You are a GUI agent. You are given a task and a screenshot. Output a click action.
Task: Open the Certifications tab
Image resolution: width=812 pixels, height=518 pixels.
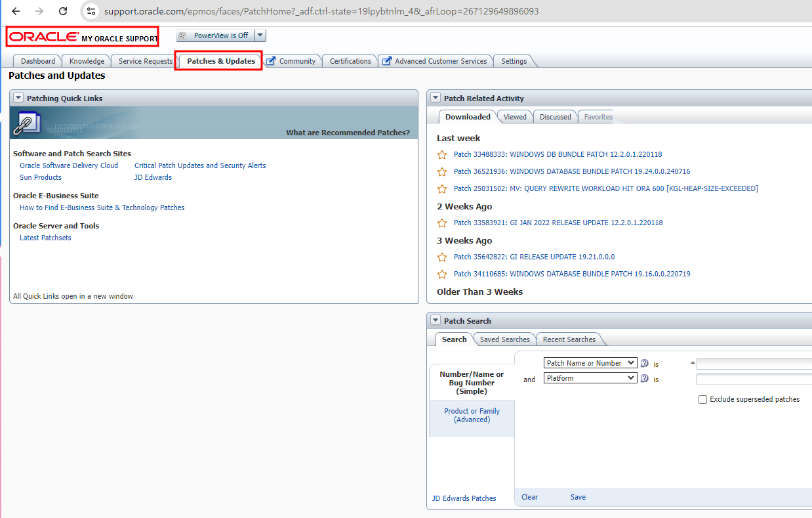(350, 61)
